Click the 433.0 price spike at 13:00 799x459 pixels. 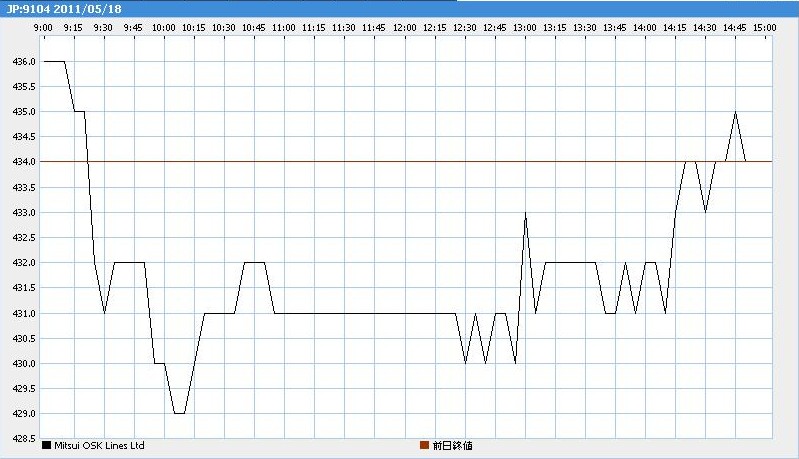(x=525, y=213)
